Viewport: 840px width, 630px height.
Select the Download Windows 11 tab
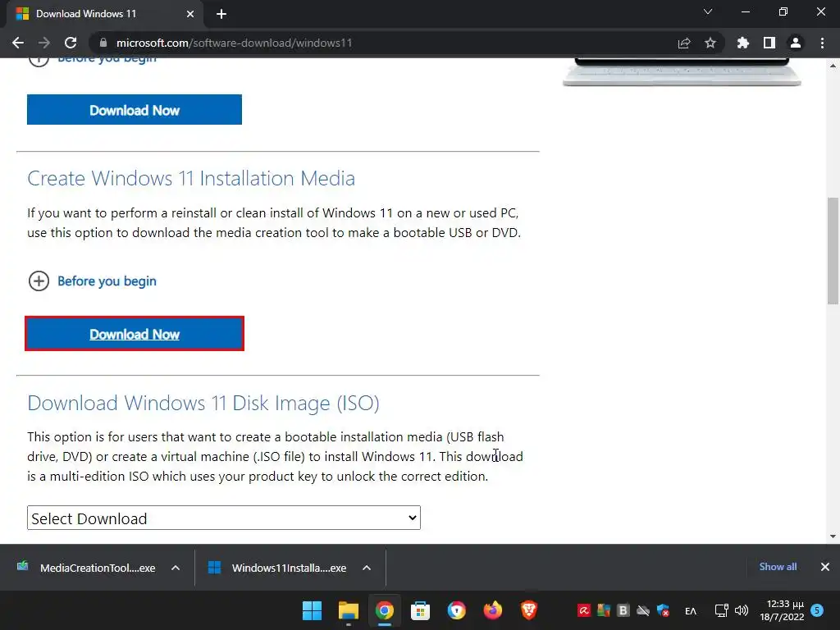(105, 14)
